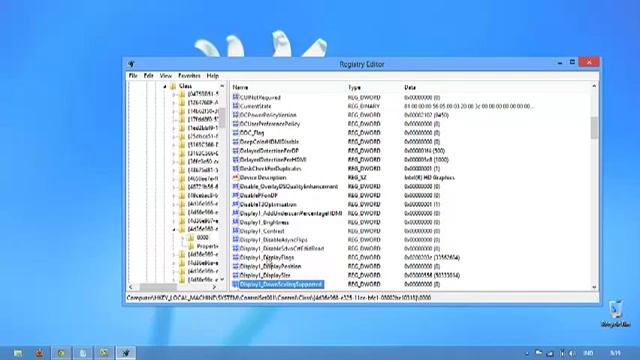Viewport: 640px width, 360px height.
Task: Select the Device Description value name
Action: [x=263, y=178]
